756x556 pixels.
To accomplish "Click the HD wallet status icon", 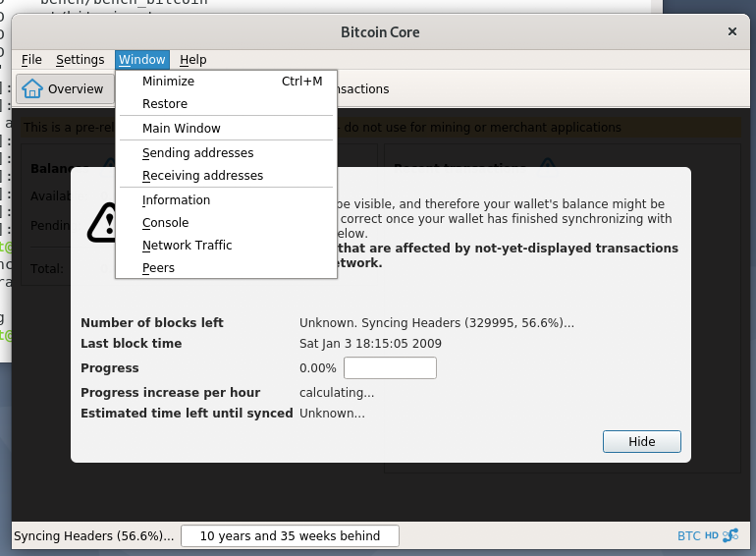I will [x=711, y=535].
